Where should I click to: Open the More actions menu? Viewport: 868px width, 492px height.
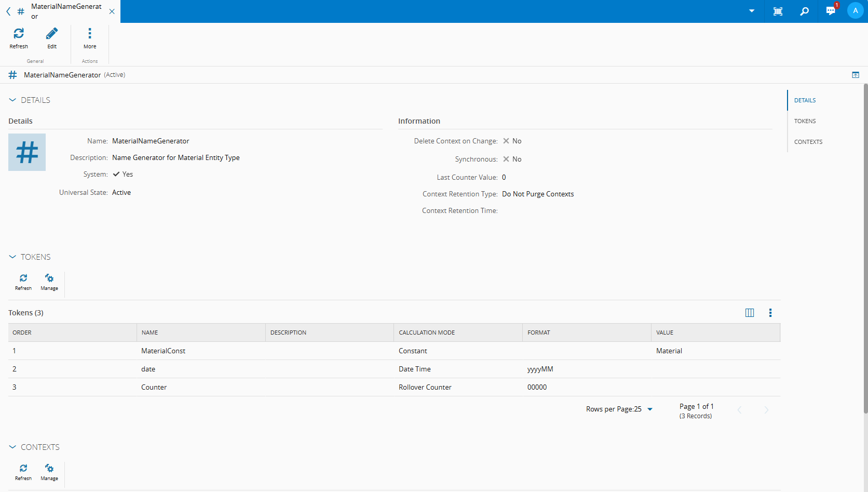(90, 34)
